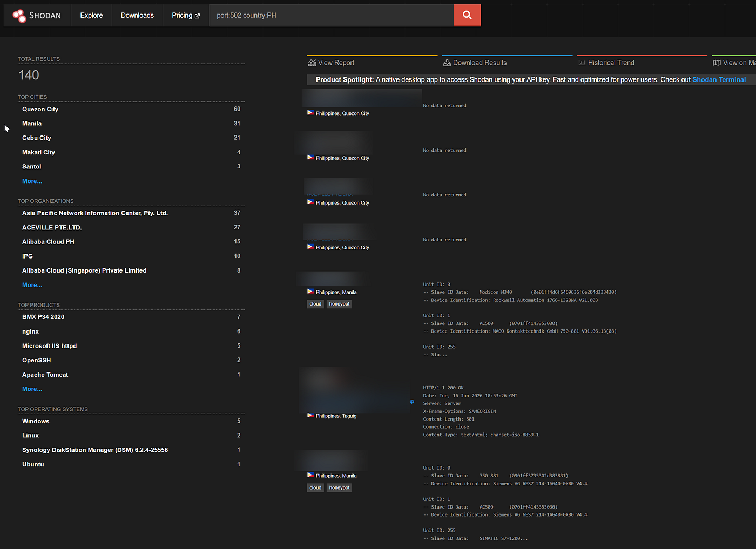Click the Philippines flag beside Taguig

(310, 415)
